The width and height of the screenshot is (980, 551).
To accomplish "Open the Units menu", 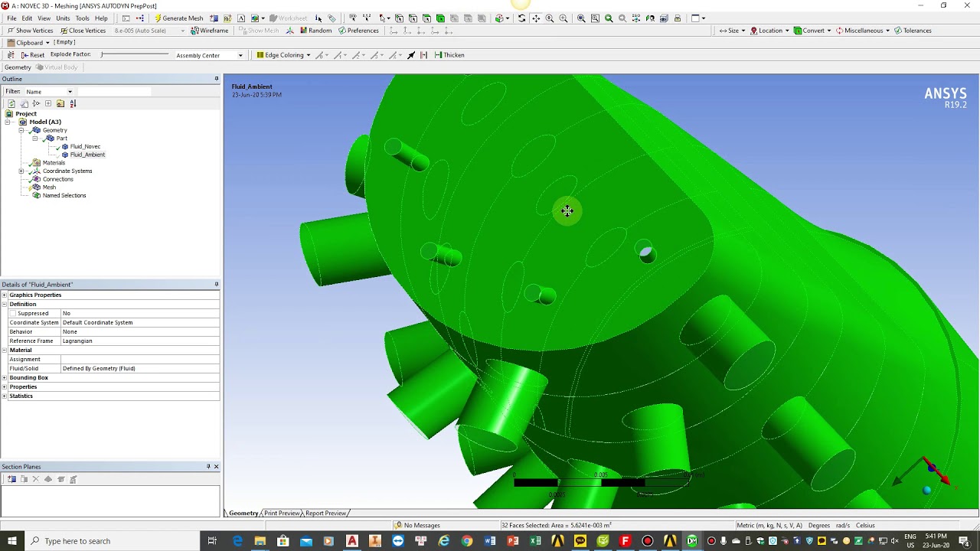I will 63,18.
